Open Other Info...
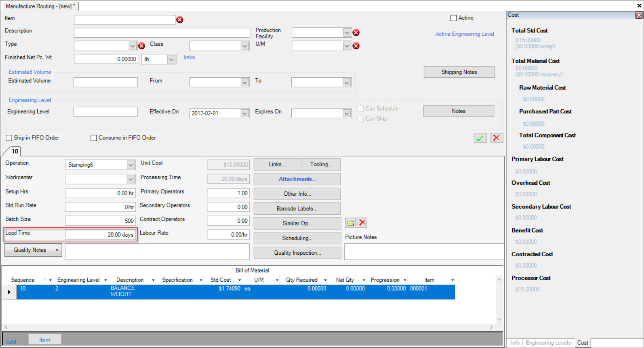Viewport: 644px width, 348px height. 297,194
